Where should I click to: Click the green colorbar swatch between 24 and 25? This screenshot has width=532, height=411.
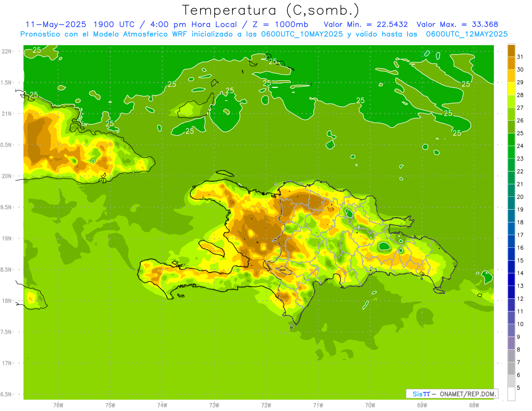511,140
